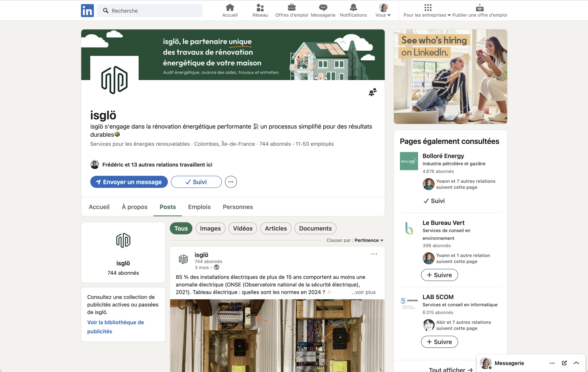This screenshot has height=372, width=588.
Task: Switch to the À propos tab
Action: [x=135, y=207]
